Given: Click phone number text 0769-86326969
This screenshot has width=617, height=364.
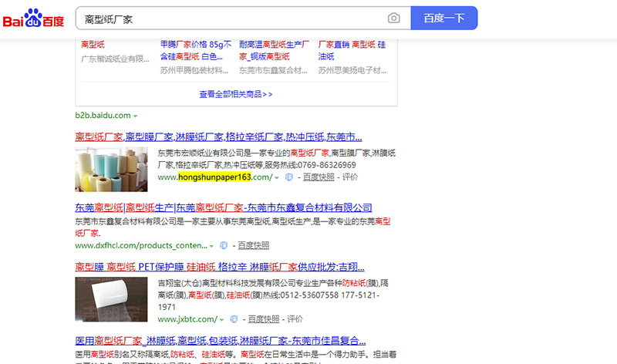Looking at the screenshot, I should click(x=326, y=165).
